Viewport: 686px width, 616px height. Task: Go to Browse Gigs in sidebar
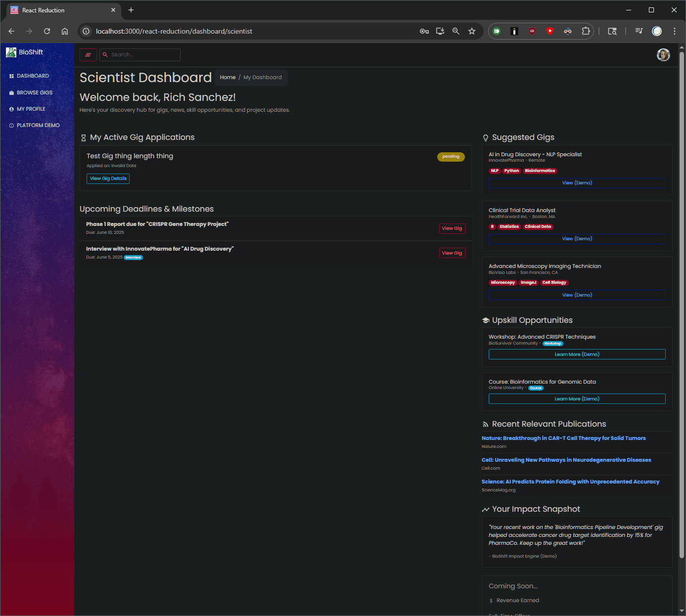coord(34,92)
